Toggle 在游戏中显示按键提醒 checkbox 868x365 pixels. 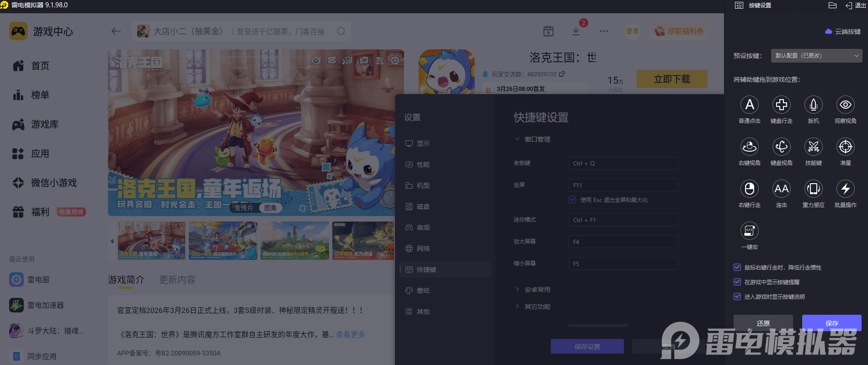coord(737,282)
